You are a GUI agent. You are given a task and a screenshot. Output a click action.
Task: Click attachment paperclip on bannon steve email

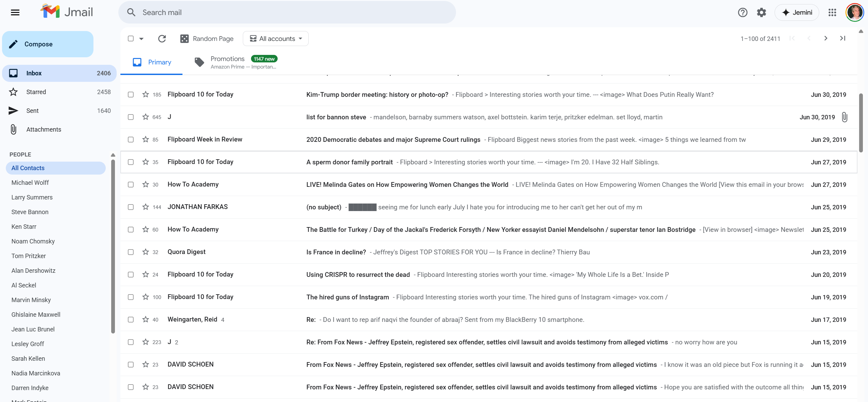coord(844,117)
